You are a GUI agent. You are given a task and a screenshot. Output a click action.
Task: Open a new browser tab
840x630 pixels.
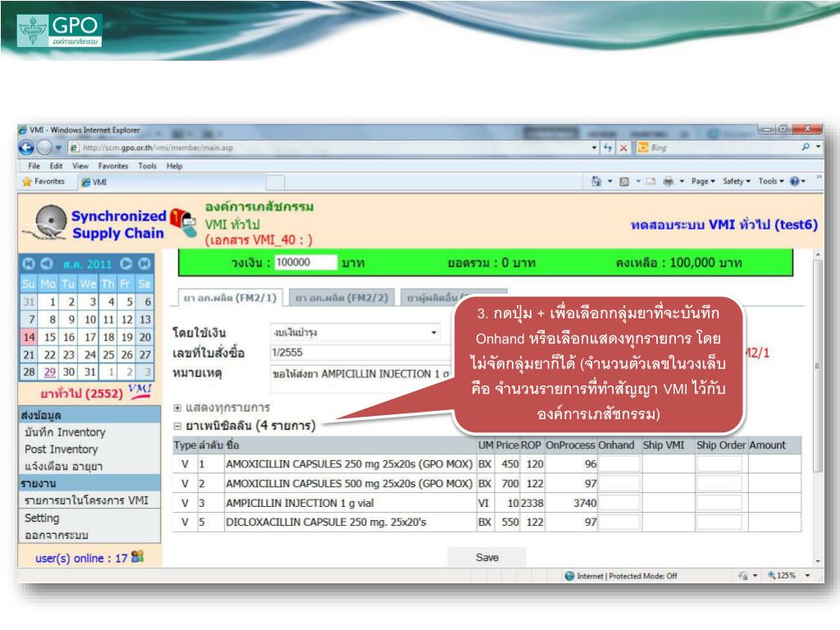(276, 183)
